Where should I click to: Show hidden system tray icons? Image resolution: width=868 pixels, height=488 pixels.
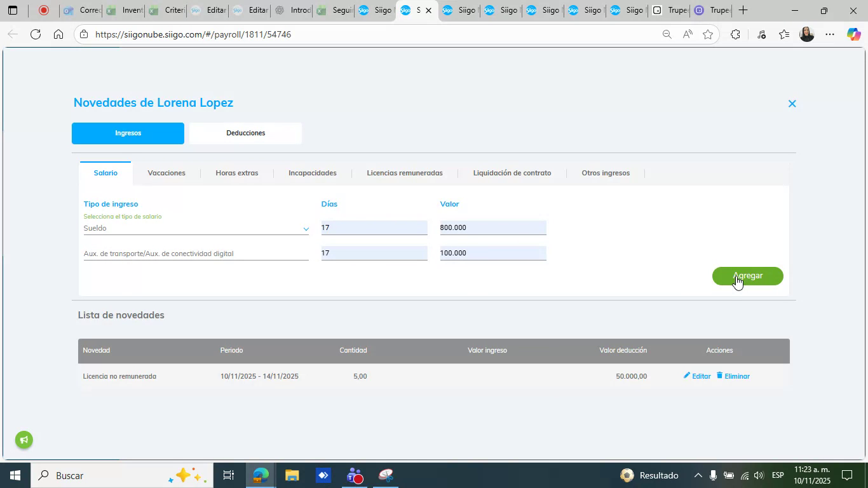click(x=698, y=475)
